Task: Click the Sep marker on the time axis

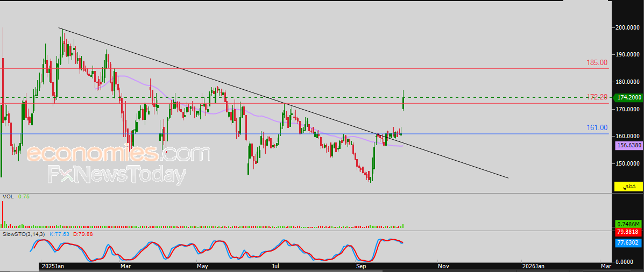Action: [362, 266]
